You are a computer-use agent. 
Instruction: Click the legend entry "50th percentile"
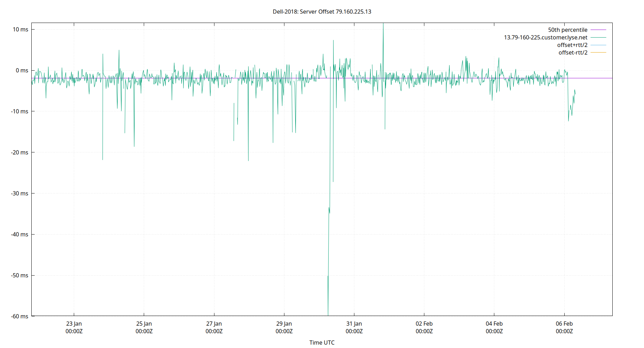click(567, 30)
